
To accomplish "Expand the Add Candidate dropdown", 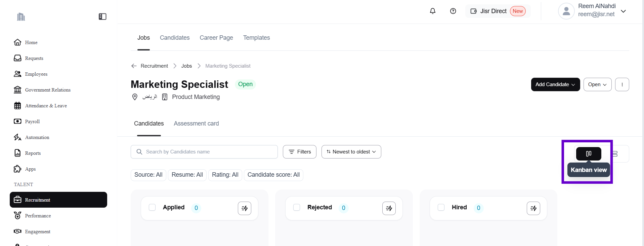I will 555,84.
